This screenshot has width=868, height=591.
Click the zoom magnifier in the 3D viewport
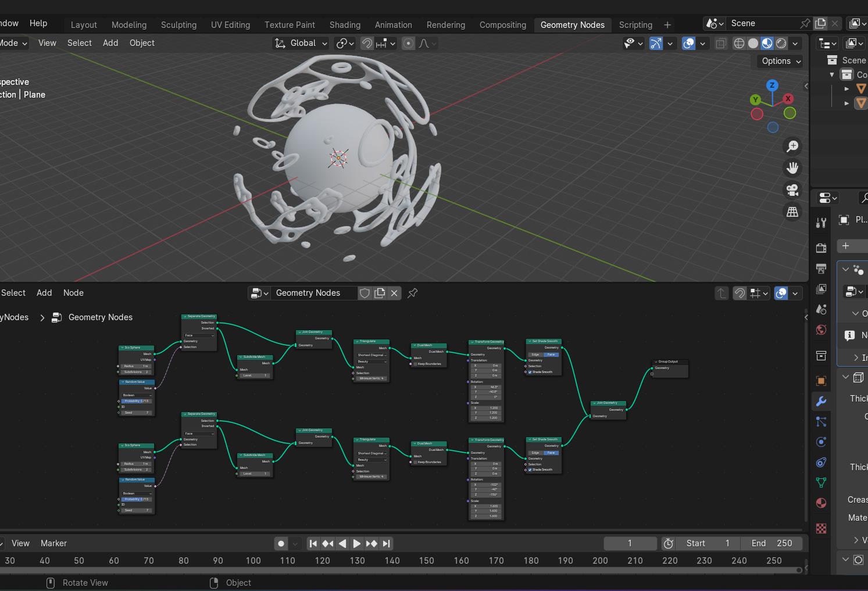[x=792, y=146]
